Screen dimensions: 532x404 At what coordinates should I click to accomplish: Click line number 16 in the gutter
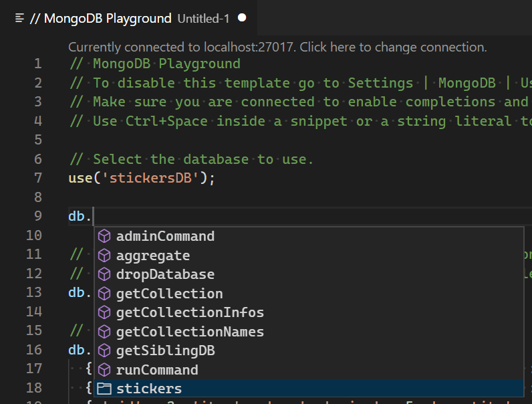33,350
